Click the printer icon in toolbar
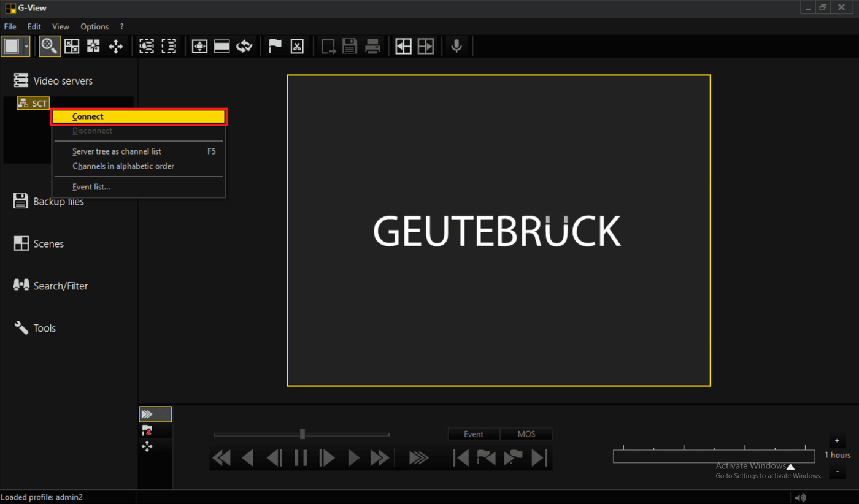This screenshot has width=859, height=504. point(372,46)
